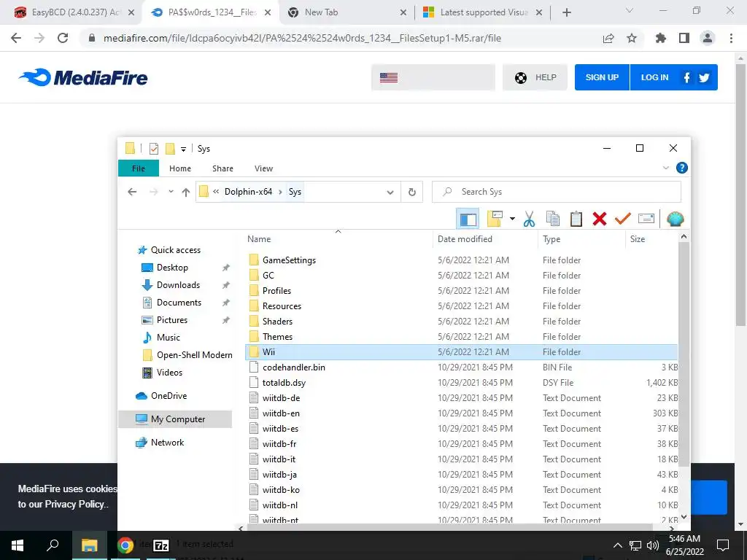Screen dimensions: 747x560
Task: Reload the page in Chrome
Action: point(63,38)
